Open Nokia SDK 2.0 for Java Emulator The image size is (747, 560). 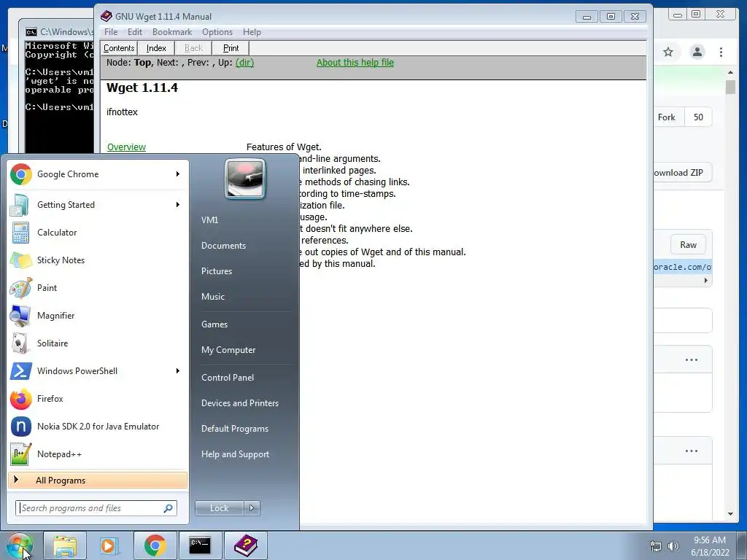pyautogui.click(x=96, y=426)
